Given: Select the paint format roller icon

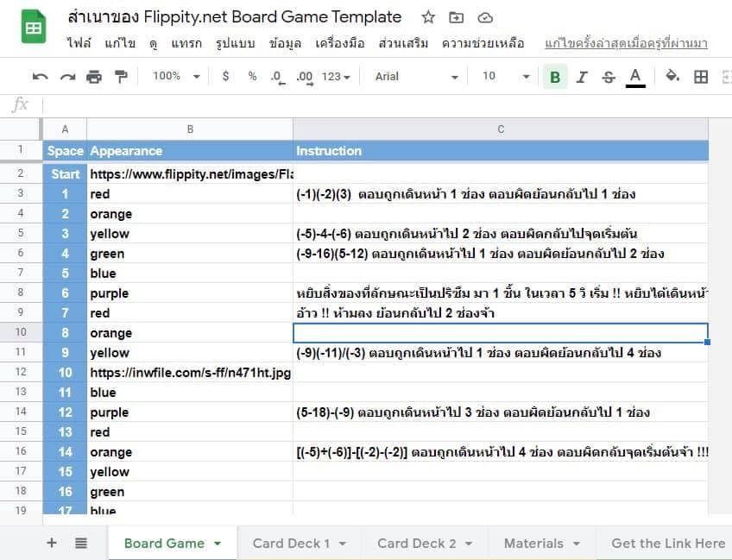Looking at the screenshot, I should click(x=121, y=77).
